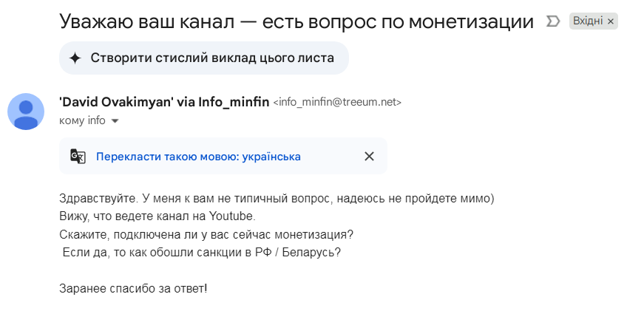The width and height of the screenshot is (644, 311).
Task: Click Створити стислий виклад цього листа button
Action: click(204, 58)
